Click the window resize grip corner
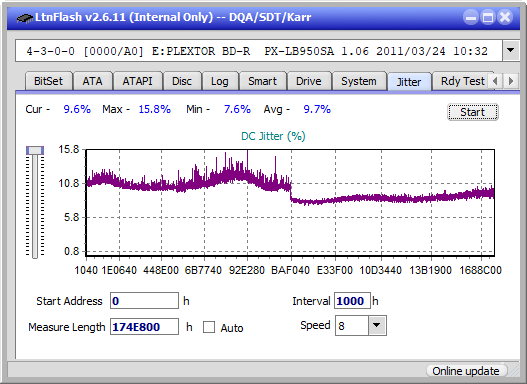 tap(513, 371)
